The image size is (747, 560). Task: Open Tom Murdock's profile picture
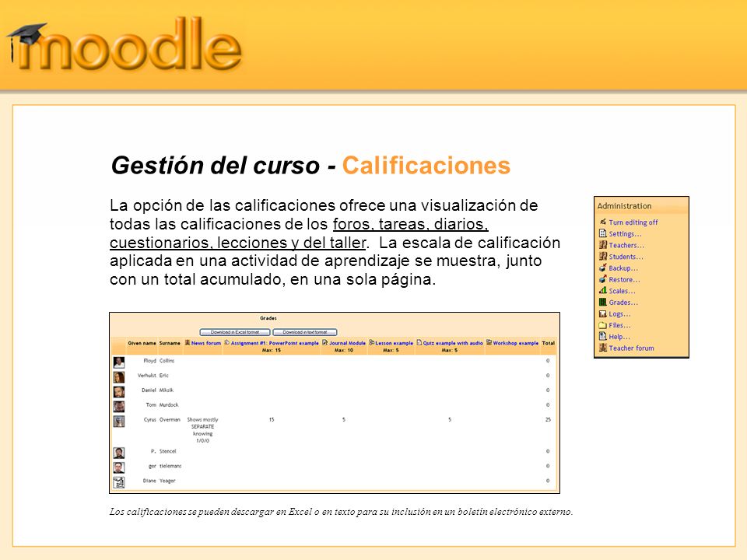click(119, 407)
